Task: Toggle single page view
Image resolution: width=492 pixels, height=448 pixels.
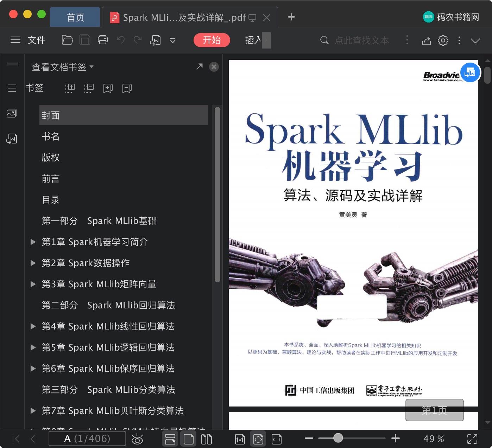Action: tap(189, 439)
